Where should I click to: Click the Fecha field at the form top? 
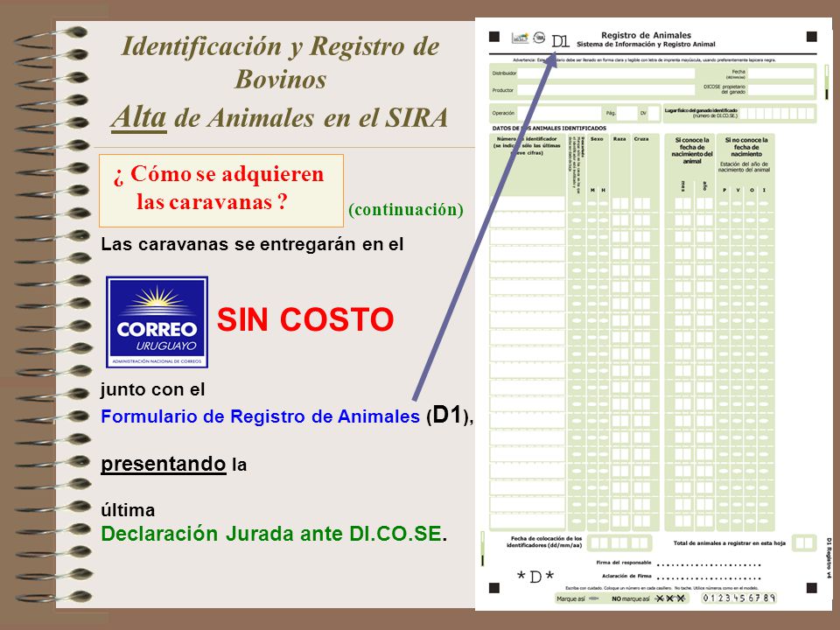[780, 73]
